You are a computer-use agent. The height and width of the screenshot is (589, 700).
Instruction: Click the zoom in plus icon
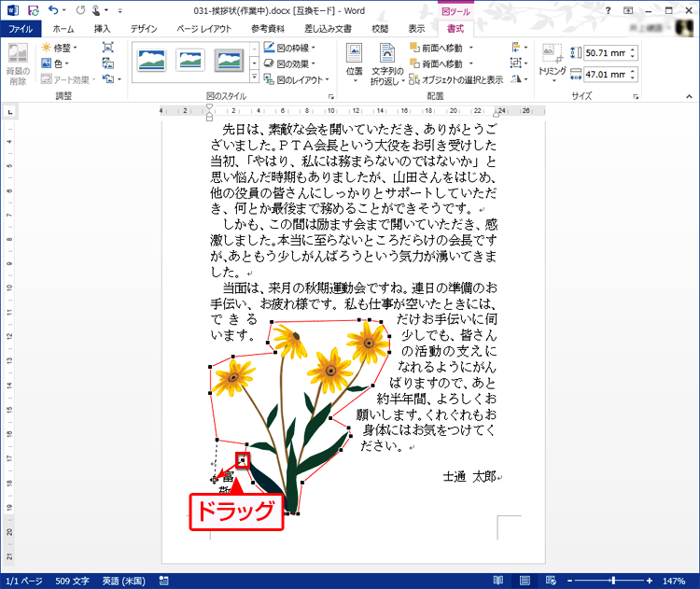[x=649, y=581]
